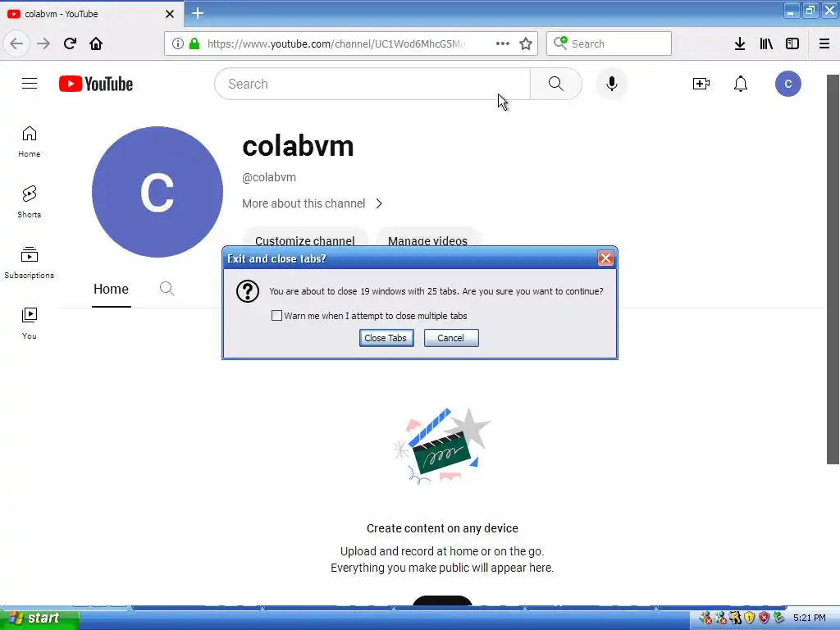The height and width of the screenshot is (630, 840).
Task: Click the Manage videos button
Action: tap(427, 239)
